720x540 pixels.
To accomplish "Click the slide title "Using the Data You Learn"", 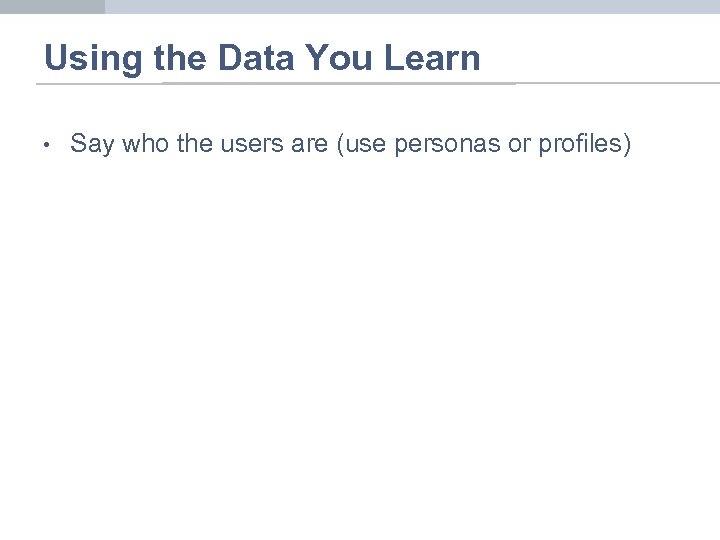I will coord(262,58).
